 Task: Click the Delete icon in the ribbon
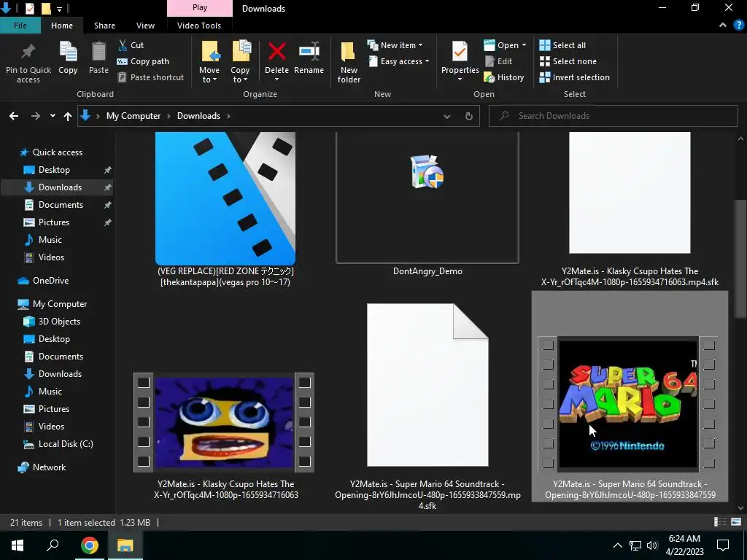click(x=276, y=52)
